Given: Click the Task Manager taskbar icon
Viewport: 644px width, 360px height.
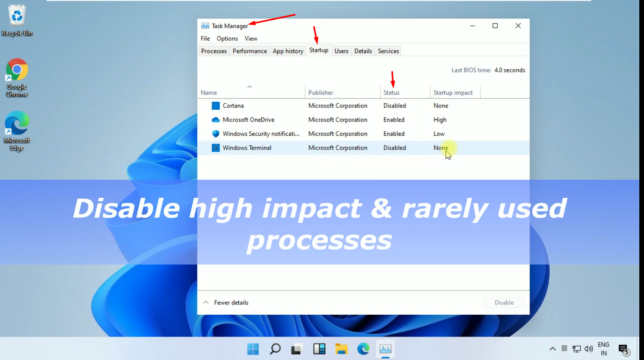Looking at the screenshot, I should pos(385,349).
